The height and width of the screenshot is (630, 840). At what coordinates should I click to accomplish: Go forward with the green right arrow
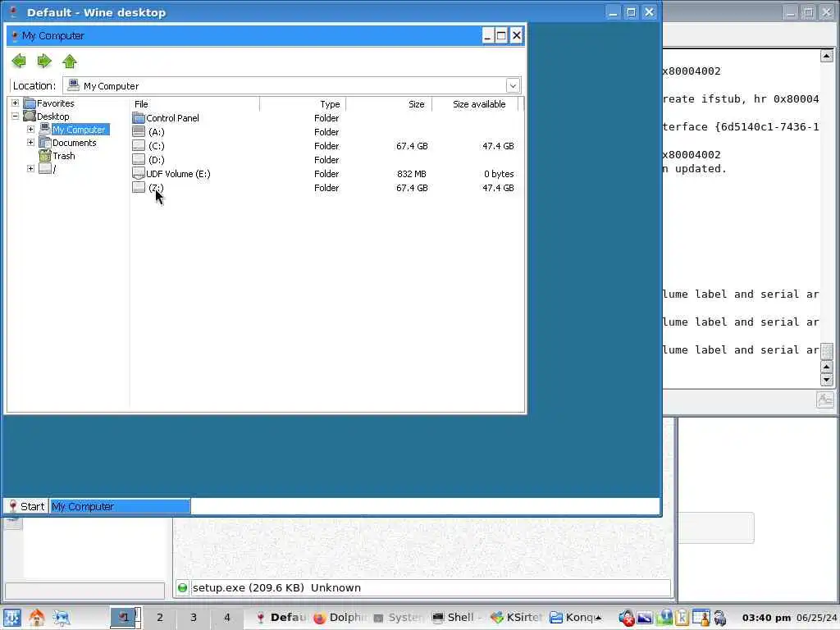coord(44,61)
